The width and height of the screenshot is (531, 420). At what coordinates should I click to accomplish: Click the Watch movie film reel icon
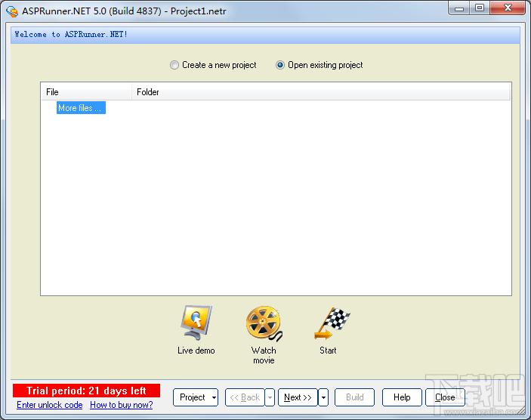point(264,323)
